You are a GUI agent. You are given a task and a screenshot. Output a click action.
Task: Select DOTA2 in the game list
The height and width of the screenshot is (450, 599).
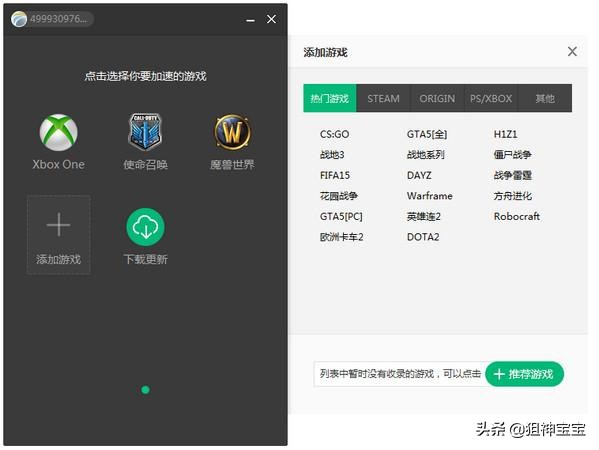pos(423,237)
